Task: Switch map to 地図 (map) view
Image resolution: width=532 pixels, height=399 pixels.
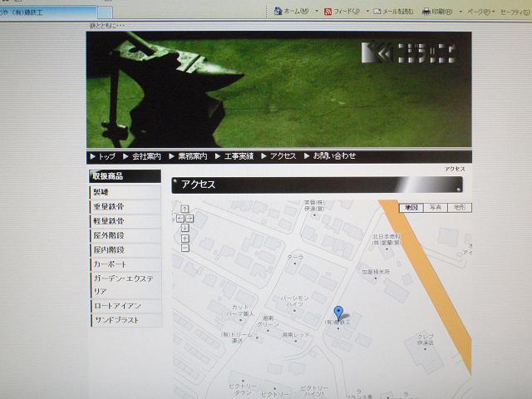Action: click(411, 207)
